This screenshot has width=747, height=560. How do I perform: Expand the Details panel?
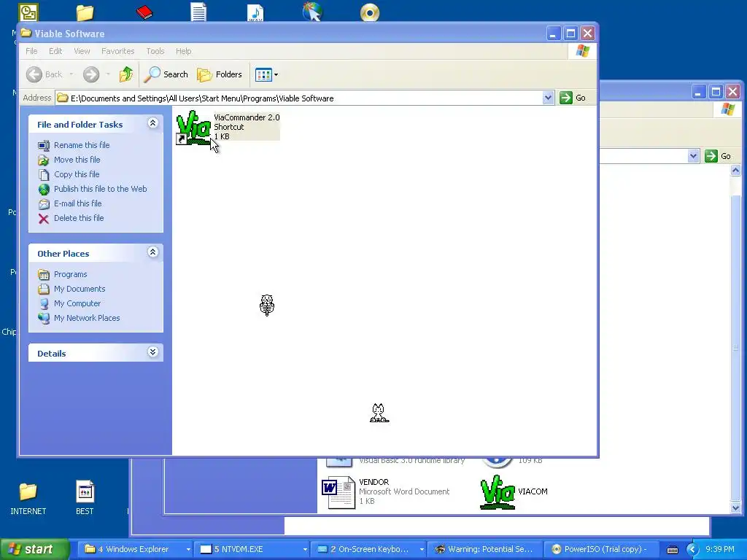click(152, 352)
